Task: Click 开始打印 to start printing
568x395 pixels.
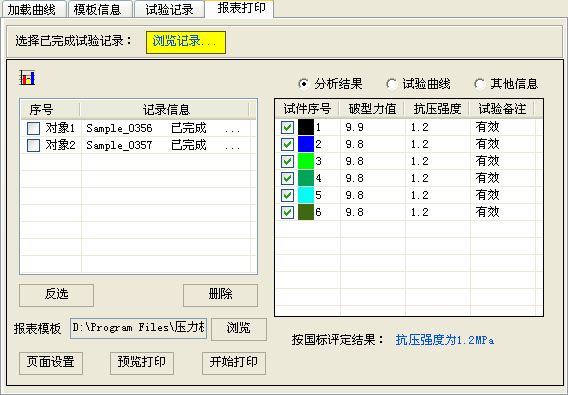Action: pyautogui.click(x=234, y=363)
